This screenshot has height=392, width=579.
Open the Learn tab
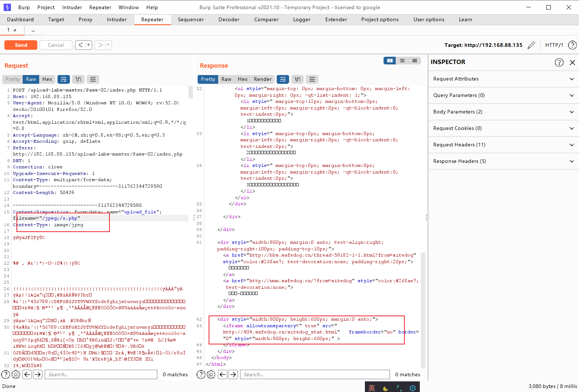[x=466, y=20]
